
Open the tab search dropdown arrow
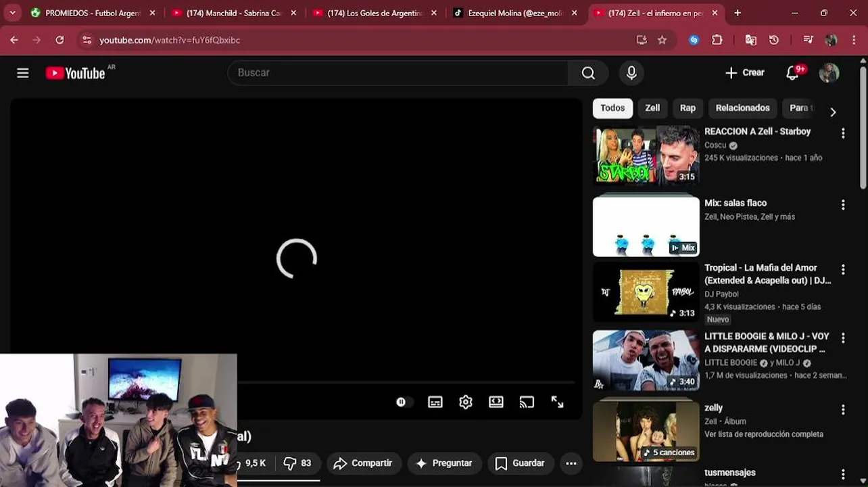12,13
